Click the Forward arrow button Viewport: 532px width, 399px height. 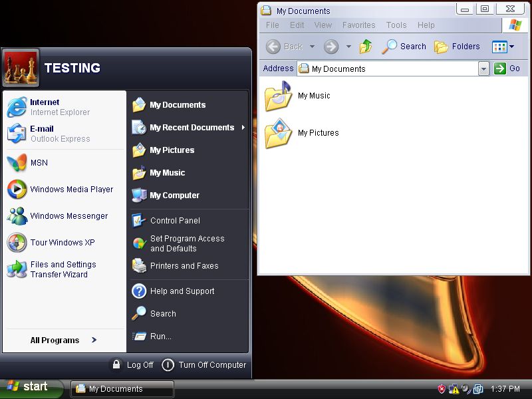point(331,47)
